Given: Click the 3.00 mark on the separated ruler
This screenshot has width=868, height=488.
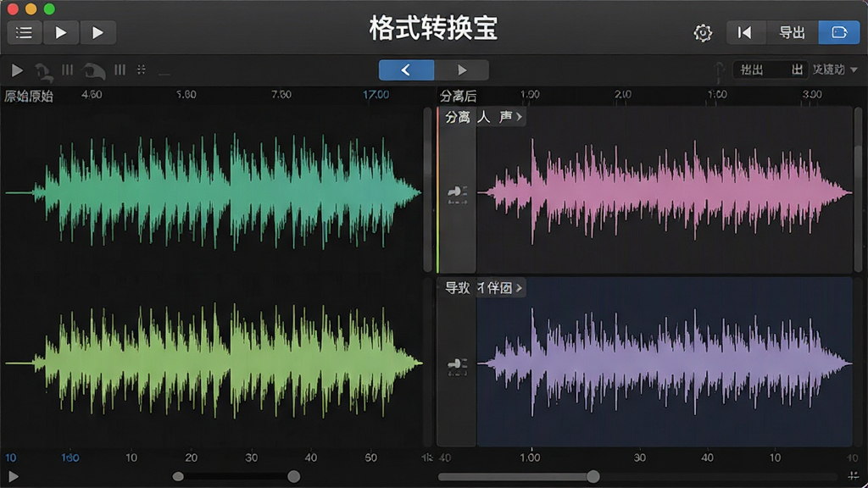Looking at the screenshot, I should tap(811, 95).
